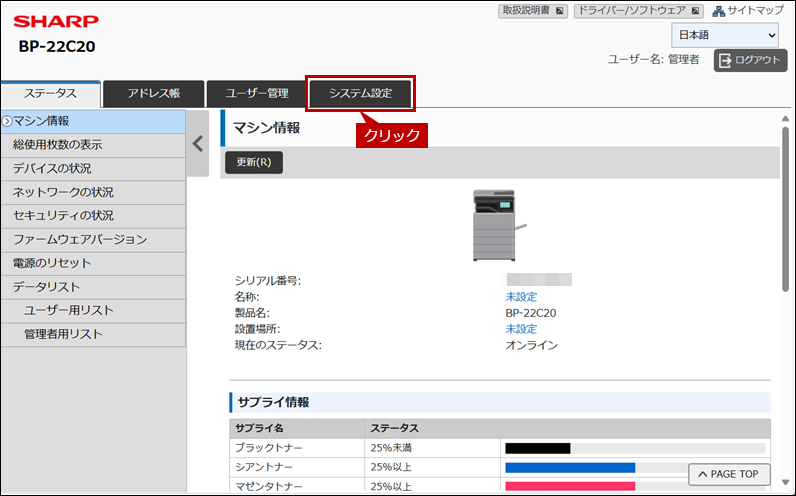The image size is (796, 496).
Task: Click the BP-22C20 model name in the header
Action: tap(57, 47)
